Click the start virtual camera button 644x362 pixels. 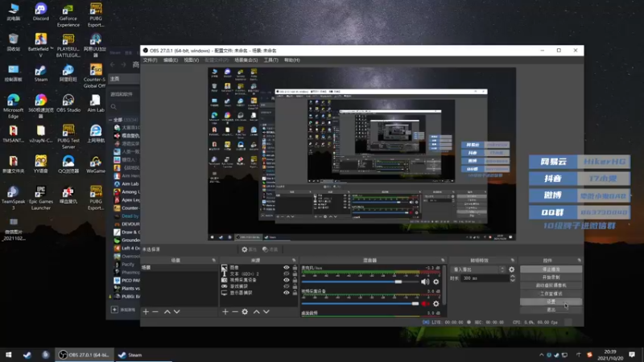pos(551,286)
